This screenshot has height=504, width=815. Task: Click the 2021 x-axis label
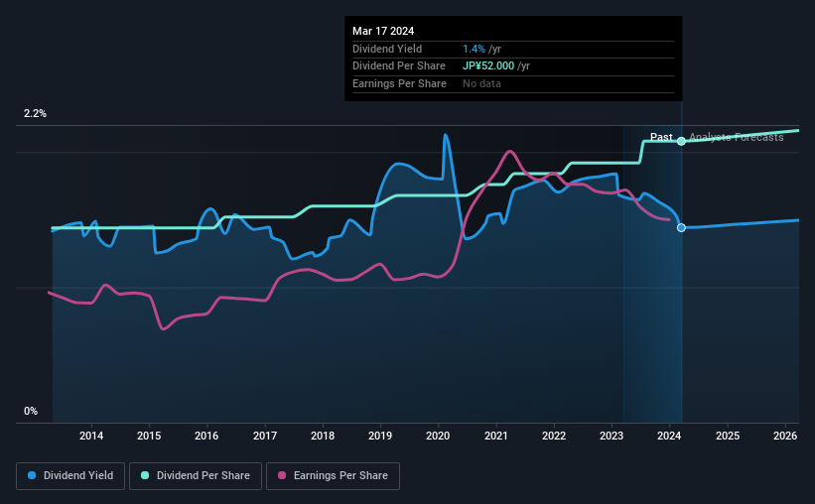coord(496,436)
